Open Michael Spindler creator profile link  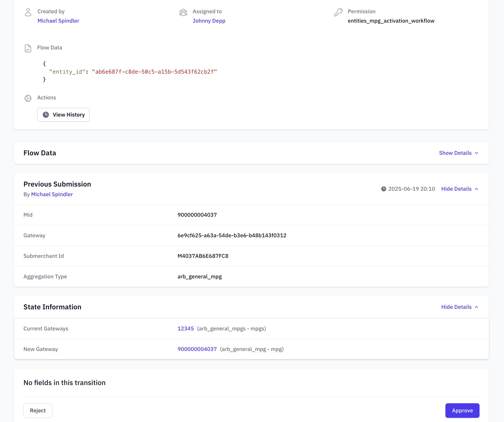(x=58, y=21)
